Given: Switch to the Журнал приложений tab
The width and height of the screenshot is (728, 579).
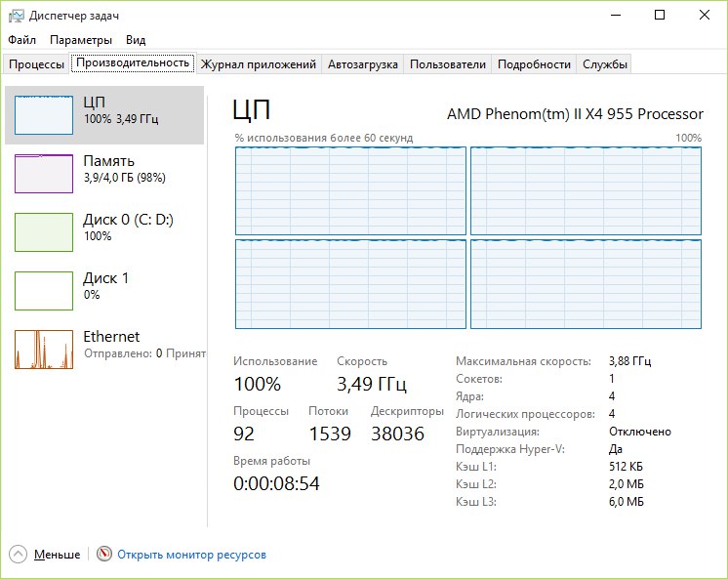Looking at the screenshot, I should point(259,64).
